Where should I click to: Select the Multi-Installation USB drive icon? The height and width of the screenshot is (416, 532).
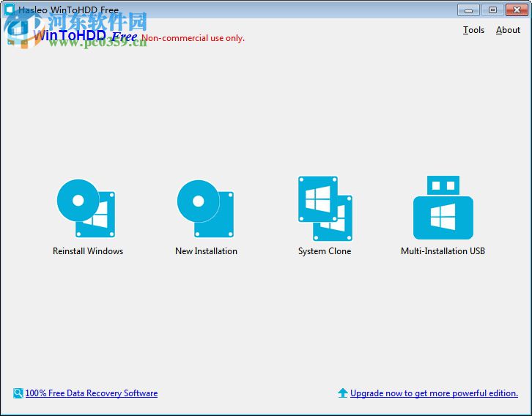443,207
